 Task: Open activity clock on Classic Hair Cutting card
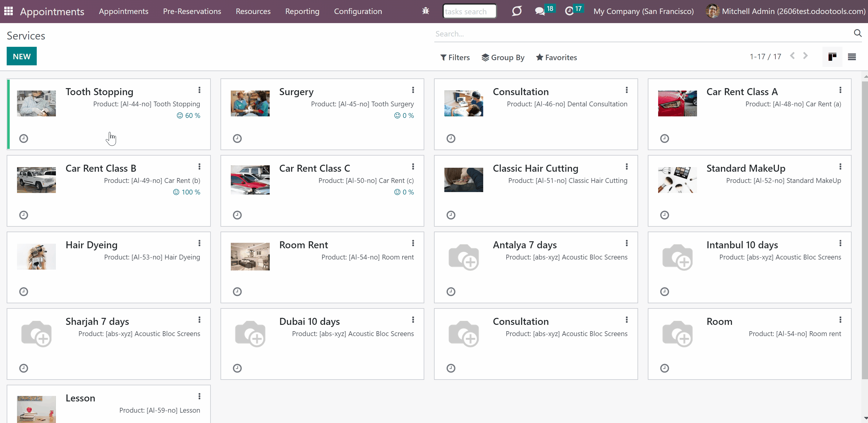click(x=450, y=215)
